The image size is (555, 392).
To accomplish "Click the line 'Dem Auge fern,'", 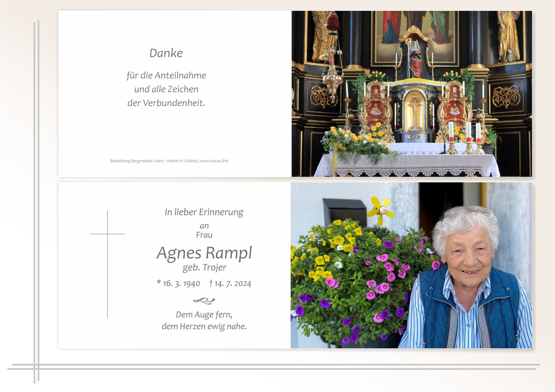I will coord(204,315).
